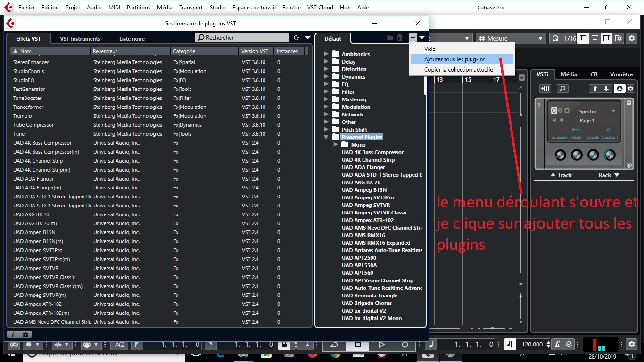Click the horizontal zoom slider at bottom
Image resolution: width=644 pixels, height=362 pixels.
(x=492, y=329)
